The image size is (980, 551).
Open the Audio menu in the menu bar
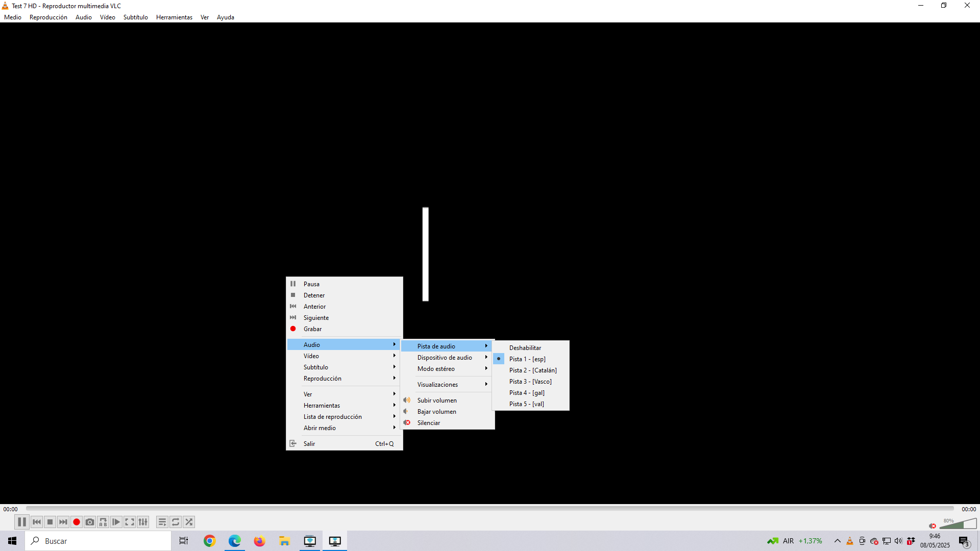84,17
